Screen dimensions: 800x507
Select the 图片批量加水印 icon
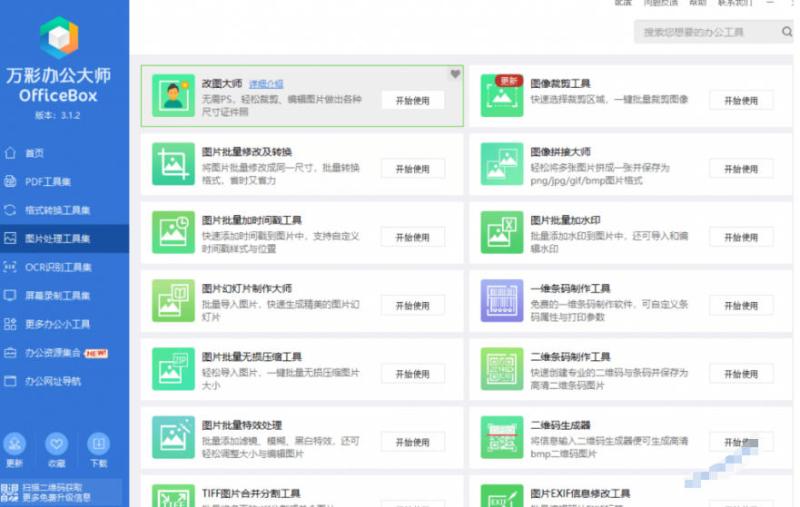pos(502,233)
